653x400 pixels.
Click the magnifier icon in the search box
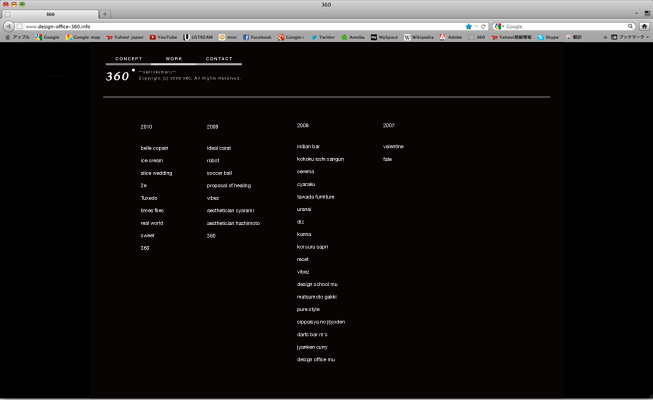(631, 26)
